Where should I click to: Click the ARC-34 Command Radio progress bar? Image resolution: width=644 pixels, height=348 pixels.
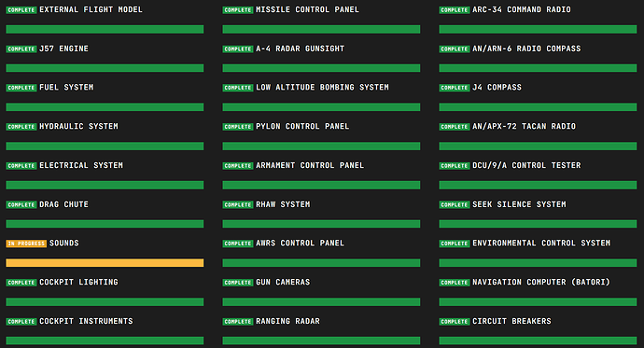tap(538, 29)
